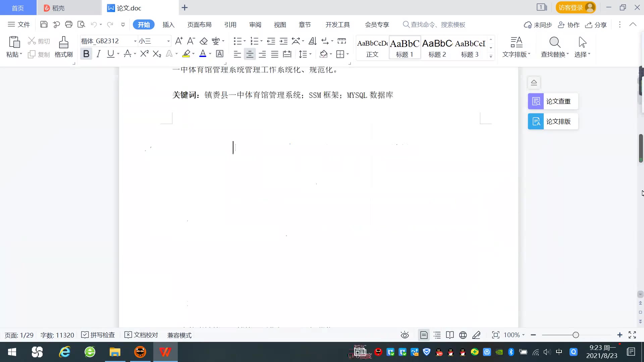
Task: Apply the Heading 2 style
Action: point(437,48)
